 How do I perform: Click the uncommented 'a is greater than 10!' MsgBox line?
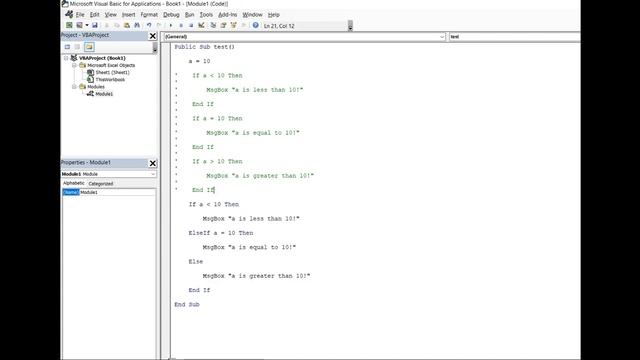tap(256, 276)
